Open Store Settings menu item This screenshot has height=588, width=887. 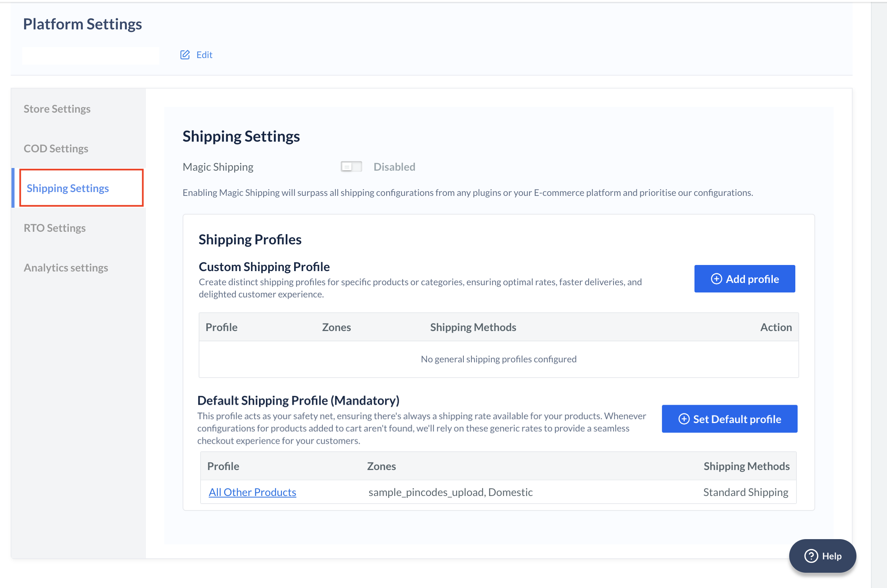click(57, 108)
